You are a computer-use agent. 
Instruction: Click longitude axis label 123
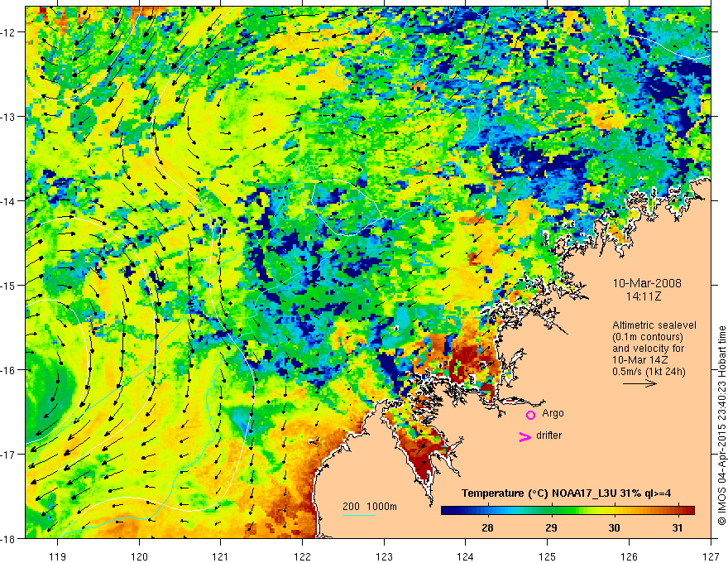point(384,556)
